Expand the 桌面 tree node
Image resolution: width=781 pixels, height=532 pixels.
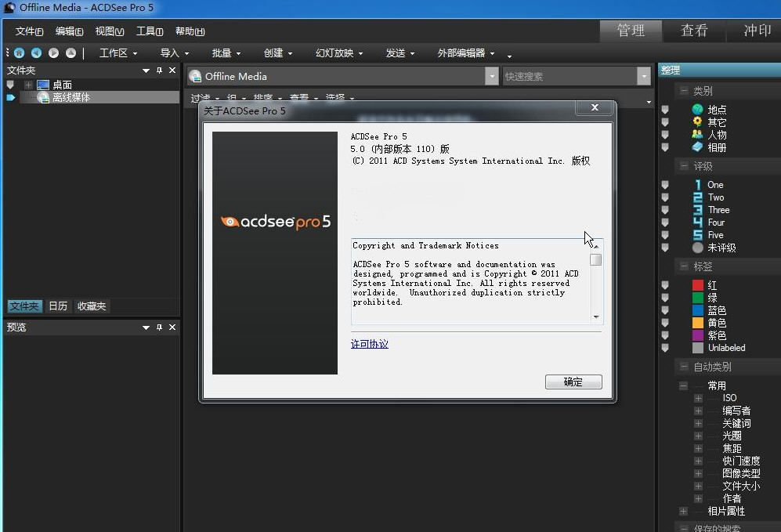tap(28, 85)
